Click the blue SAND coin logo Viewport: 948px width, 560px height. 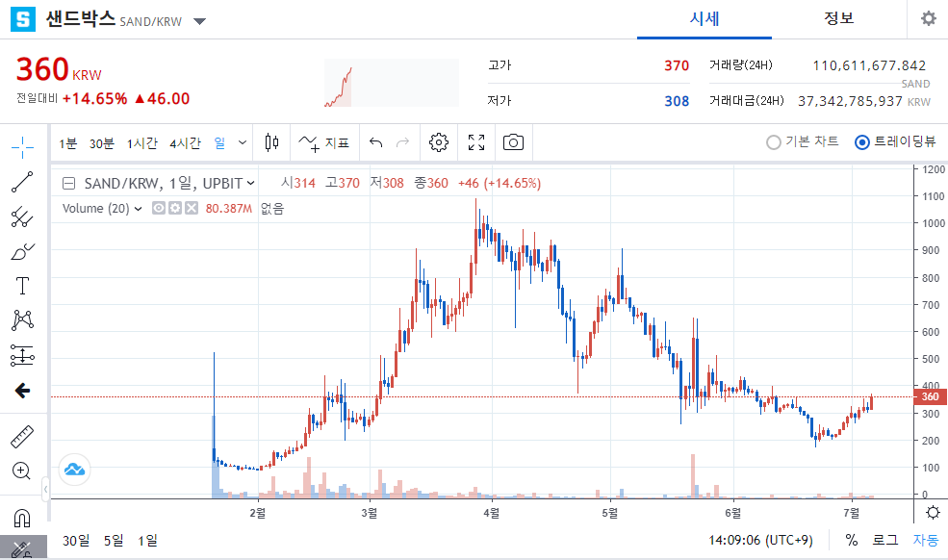tap(23, 19)
